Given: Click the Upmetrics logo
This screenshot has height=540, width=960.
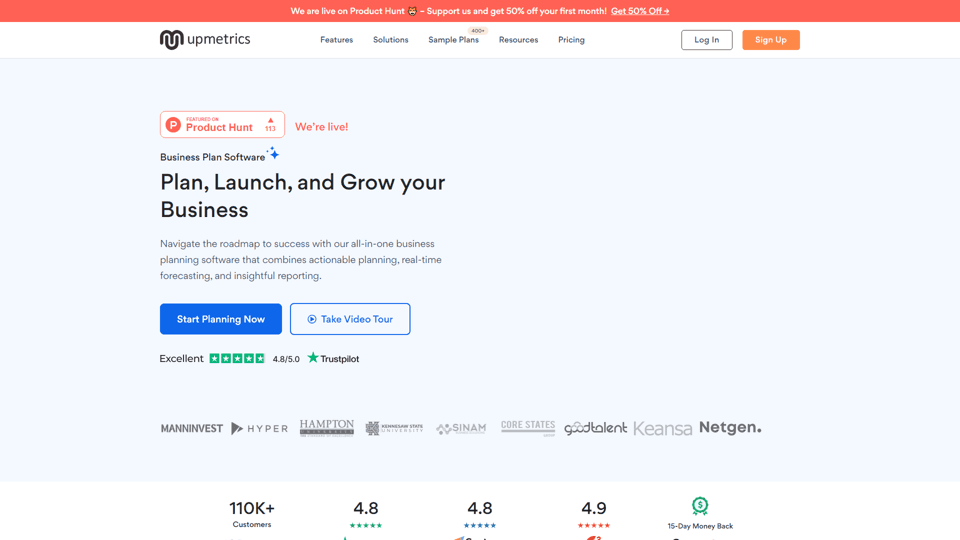Looking at the screenshot, I should (x=205, y=40).
